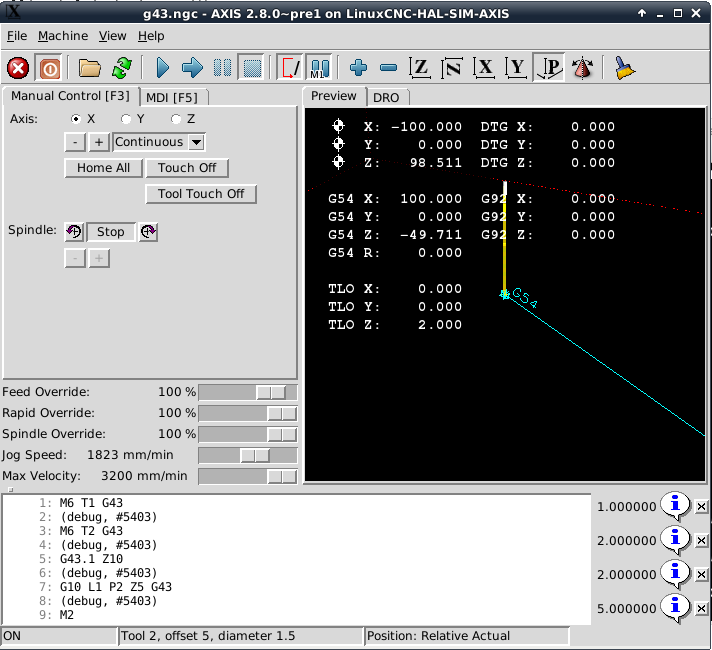712x650 pixels.
Task: Toggle machine power button
Action: point(49,69)
